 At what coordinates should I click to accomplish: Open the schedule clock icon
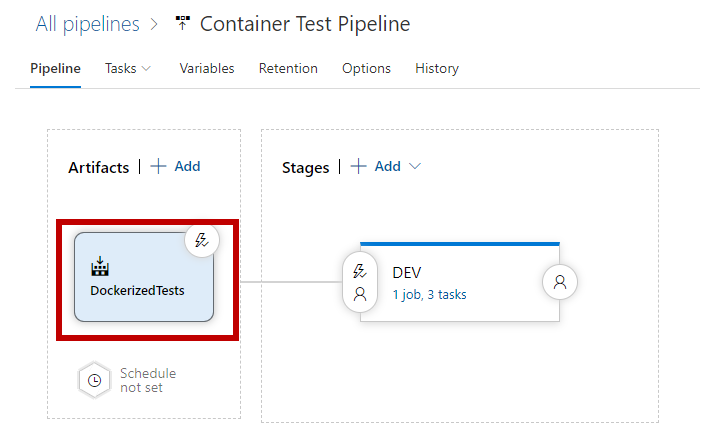(94, 381)
